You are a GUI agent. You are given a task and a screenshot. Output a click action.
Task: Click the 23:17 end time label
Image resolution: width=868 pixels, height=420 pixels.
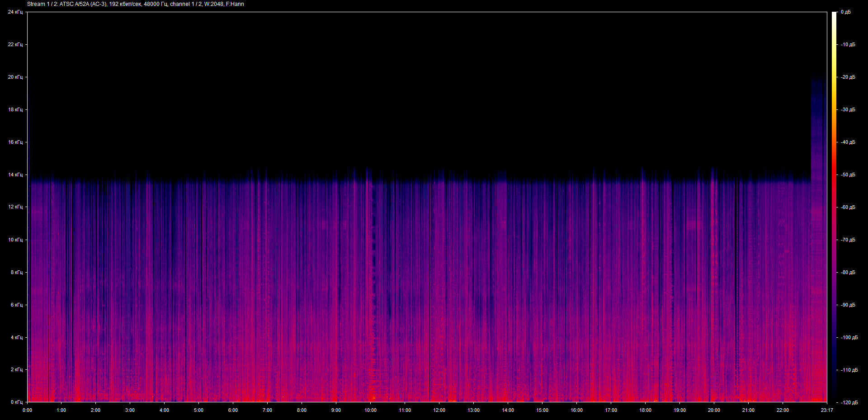point(827,410)
